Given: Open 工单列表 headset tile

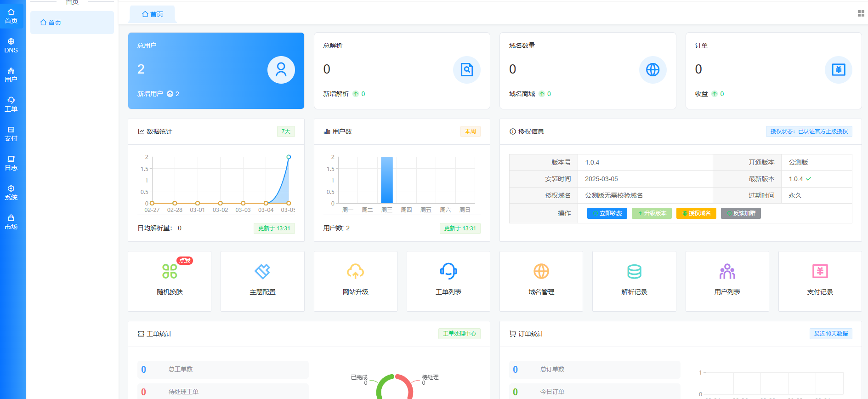Looking at the screenshot, I should 448,281.
